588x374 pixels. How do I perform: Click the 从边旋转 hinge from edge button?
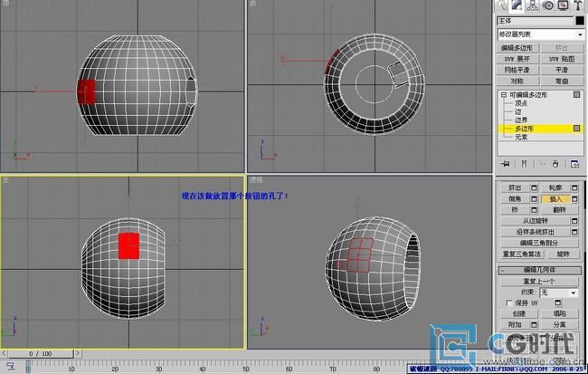(536, 221)
